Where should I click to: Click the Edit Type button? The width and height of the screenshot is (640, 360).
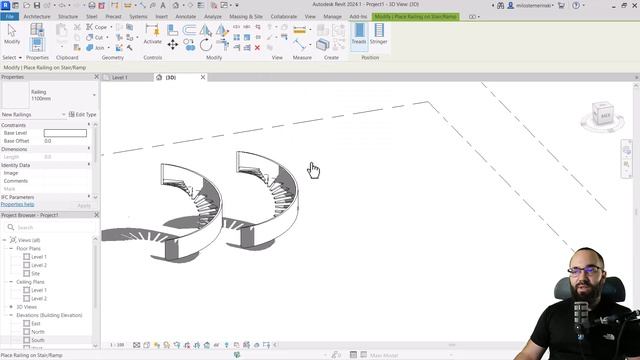[82, 115]
